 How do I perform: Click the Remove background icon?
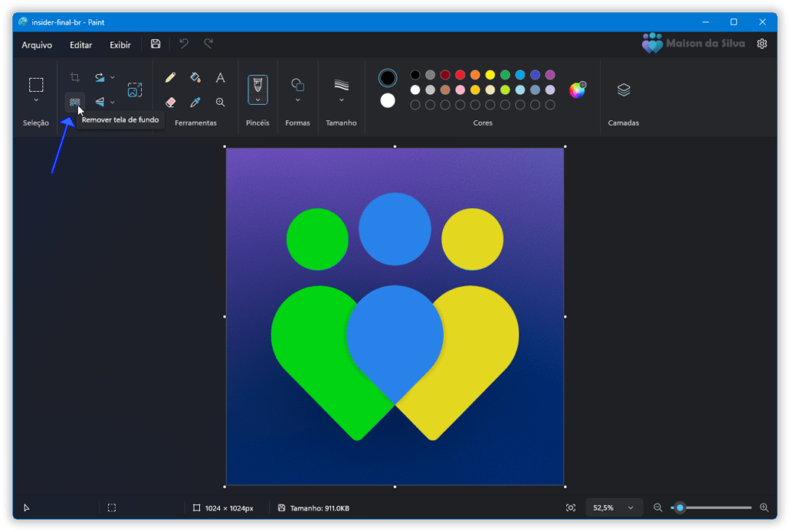tap(74, 102)
